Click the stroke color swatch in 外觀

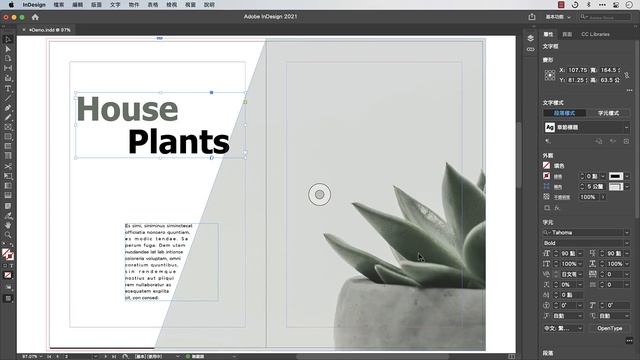(x=547, y=176)
